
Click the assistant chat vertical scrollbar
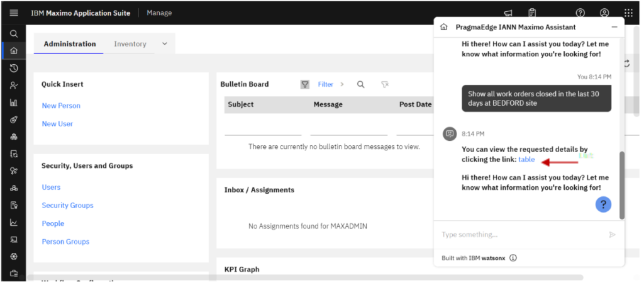click(622, 186)
